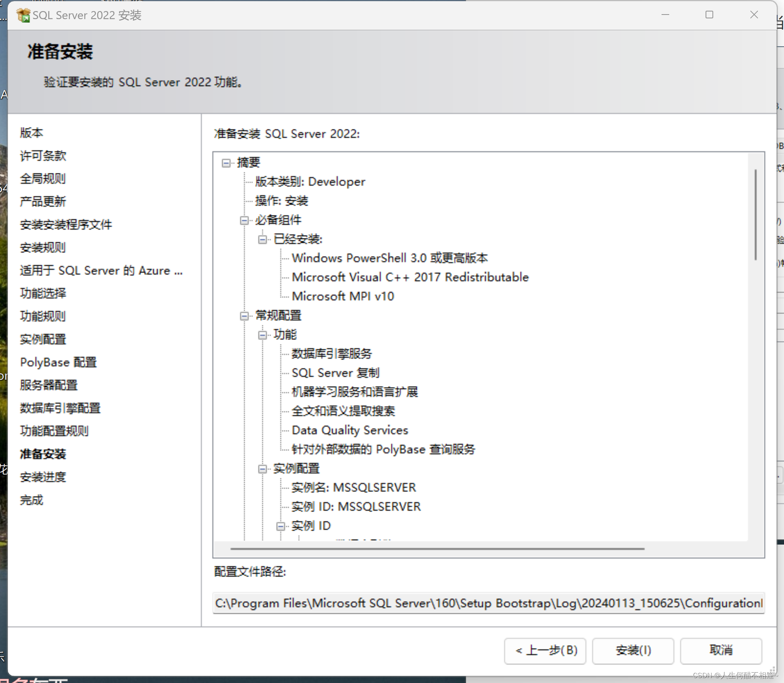
Task: Select the SQL Server 复制 row
Action: (x=336, y=373)
